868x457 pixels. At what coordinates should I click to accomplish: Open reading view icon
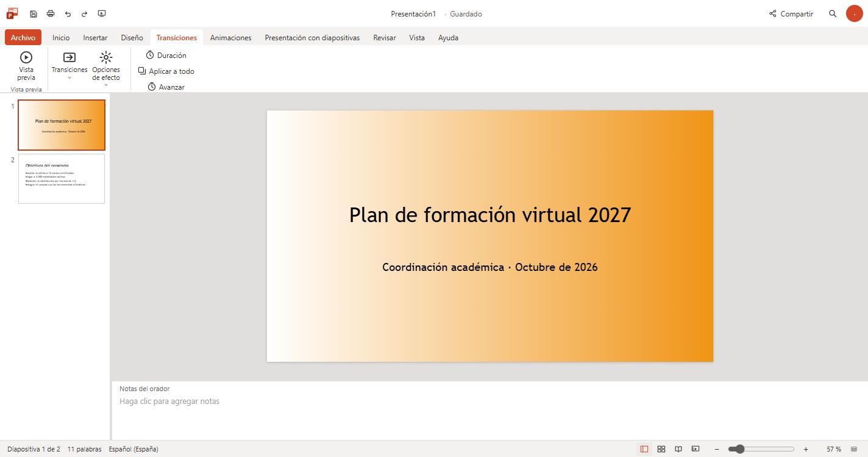[678, 449]
